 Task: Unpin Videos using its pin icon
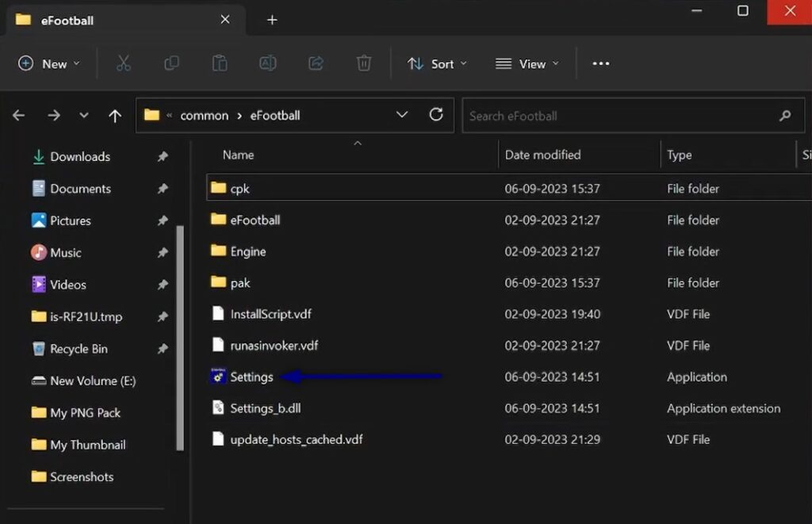(163, 285)
